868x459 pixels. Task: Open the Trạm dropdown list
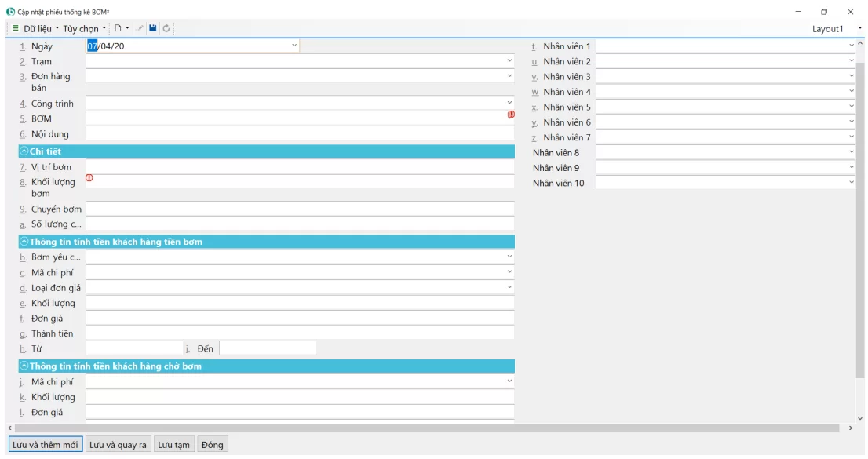(509, 61)
